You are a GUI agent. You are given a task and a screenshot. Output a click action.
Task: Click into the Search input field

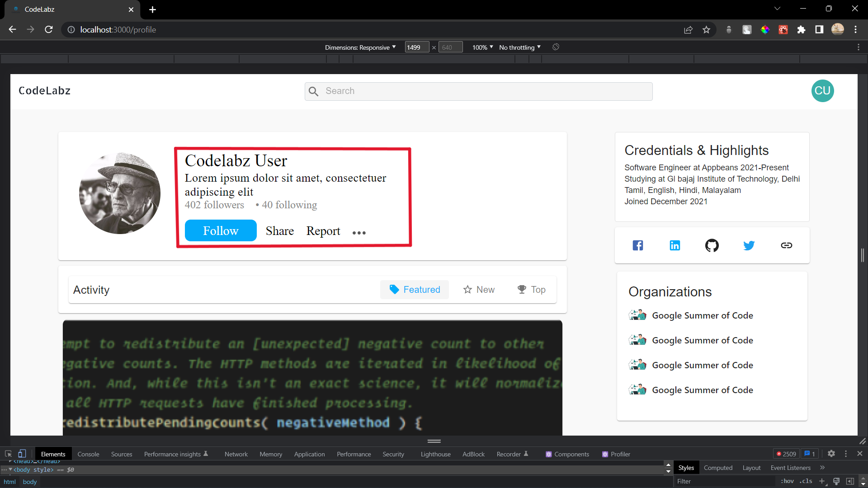point(478,91)
